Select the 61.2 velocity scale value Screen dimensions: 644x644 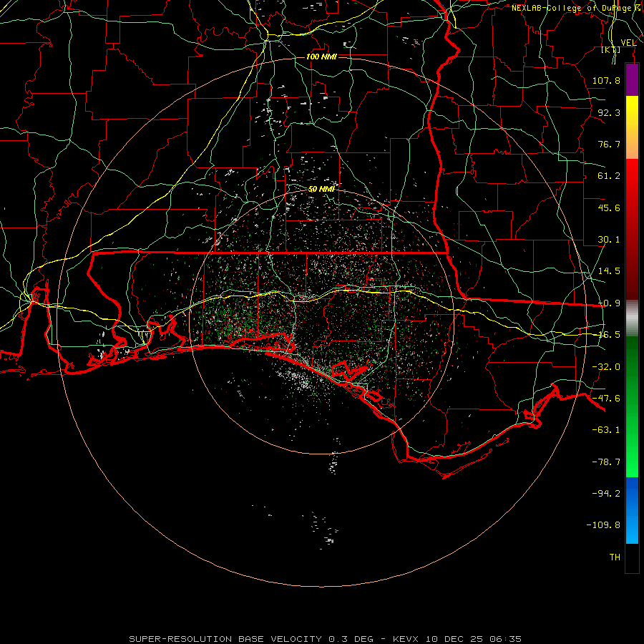coord(609,176)
